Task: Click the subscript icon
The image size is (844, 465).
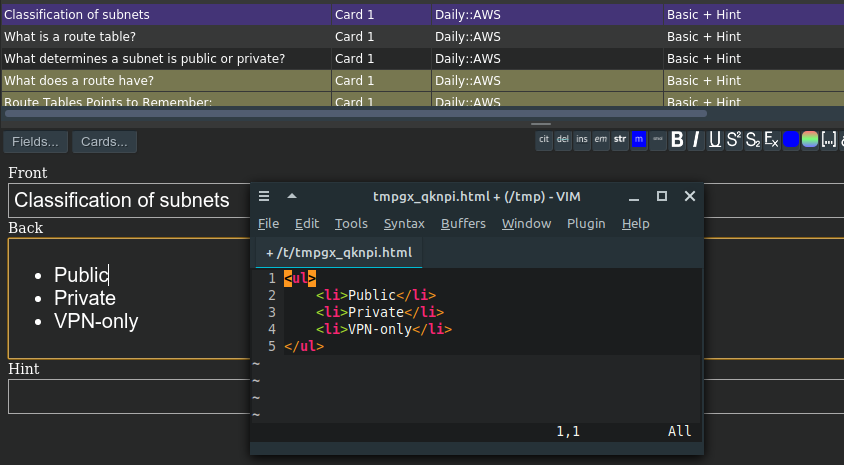Action: 752,140
